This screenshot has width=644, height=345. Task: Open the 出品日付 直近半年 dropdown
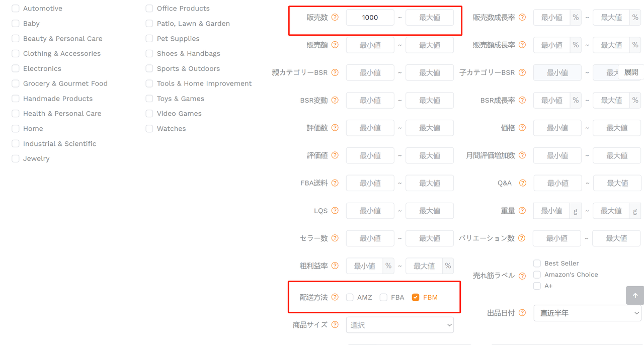click(x=588, y=313)
